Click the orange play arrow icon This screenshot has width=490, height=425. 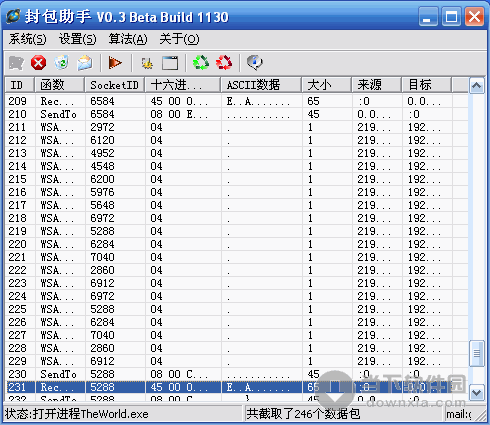point(115,63)
